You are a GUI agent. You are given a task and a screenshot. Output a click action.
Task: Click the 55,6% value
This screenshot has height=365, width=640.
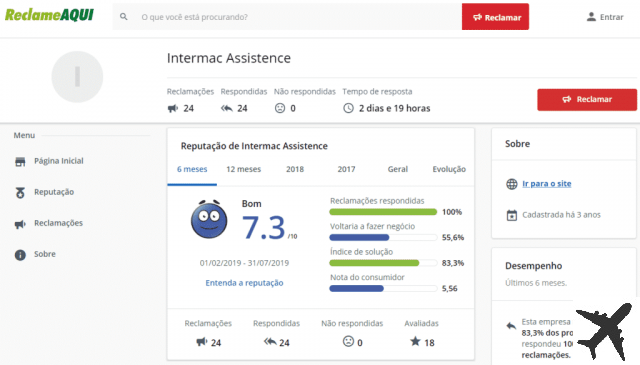coord(453,237)
